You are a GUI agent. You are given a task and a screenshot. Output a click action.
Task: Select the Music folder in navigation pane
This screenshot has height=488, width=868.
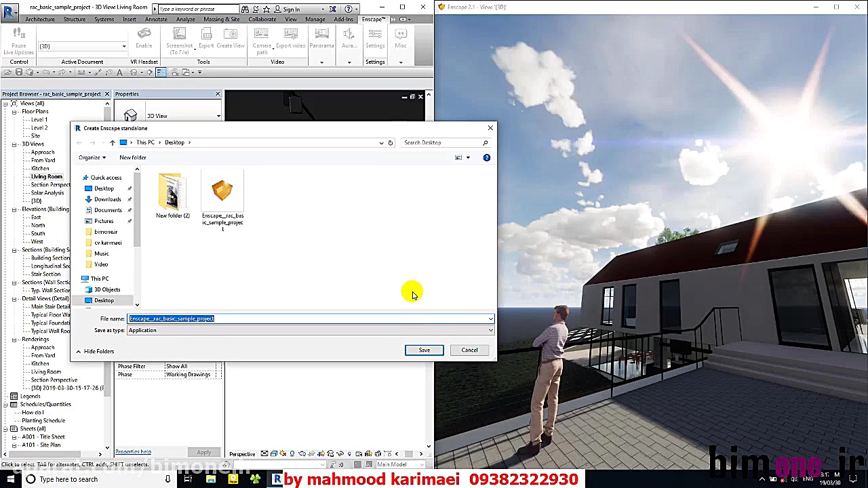click(102, 253)
